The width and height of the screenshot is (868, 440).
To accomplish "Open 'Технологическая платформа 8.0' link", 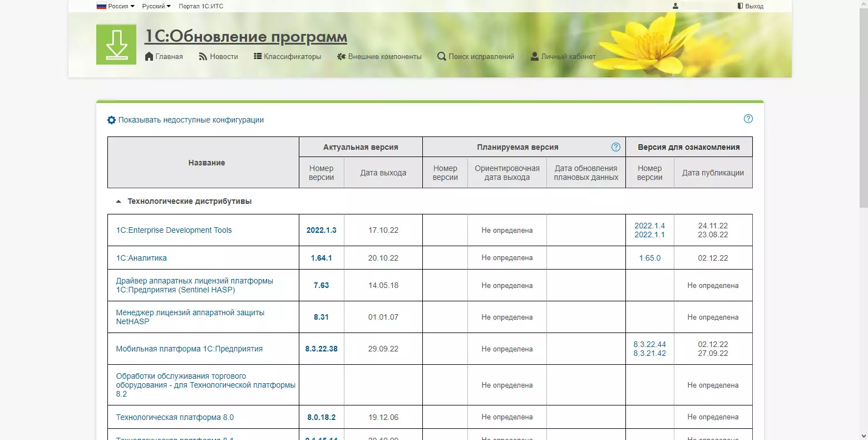I will (175, 417).
